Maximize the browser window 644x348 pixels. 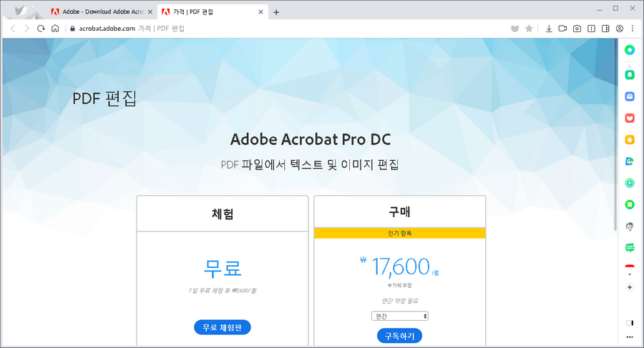(615, 8)
